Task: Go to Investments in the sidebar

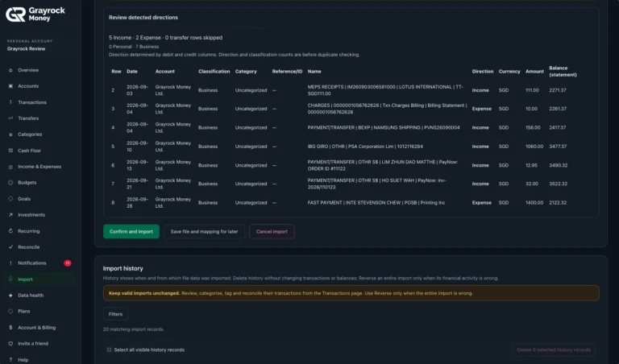Action: click(x=31, y=215)
